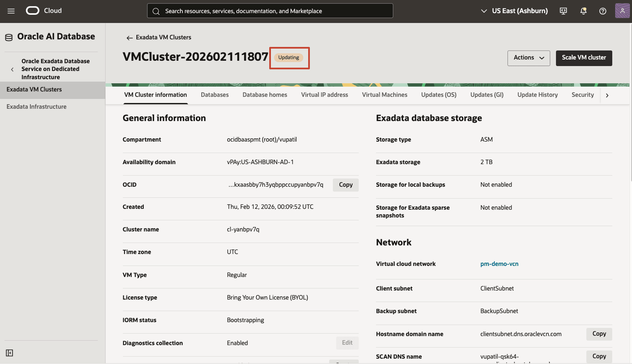Click the clientsubnet.dns.oraclevcn.com value
The width and height of the screenshot is (632, 364).
tap(521, 334)
